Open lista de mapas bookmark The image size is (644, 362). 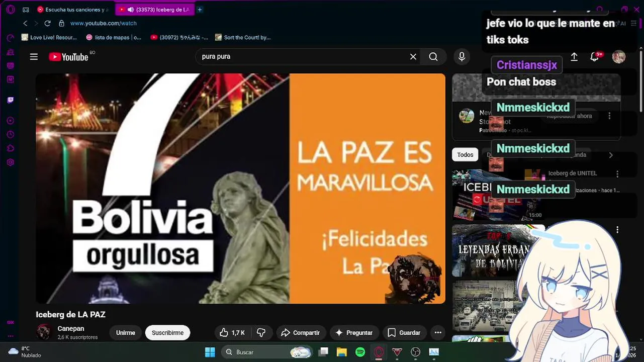(x=114, y=37)
